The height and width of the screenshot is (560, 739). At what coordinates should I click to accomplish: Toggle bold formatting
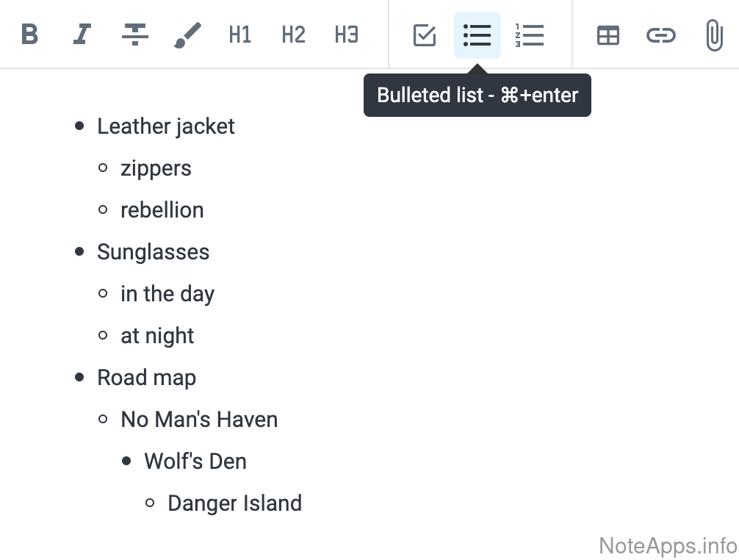29,35
